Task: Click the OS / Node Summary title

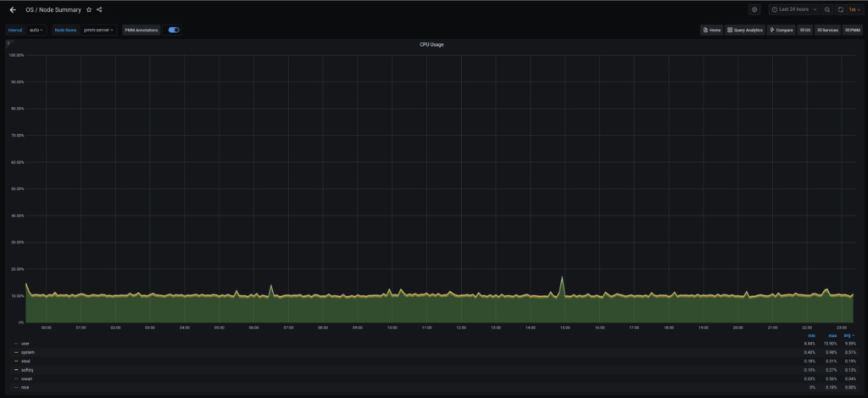Action: (53, 10)
